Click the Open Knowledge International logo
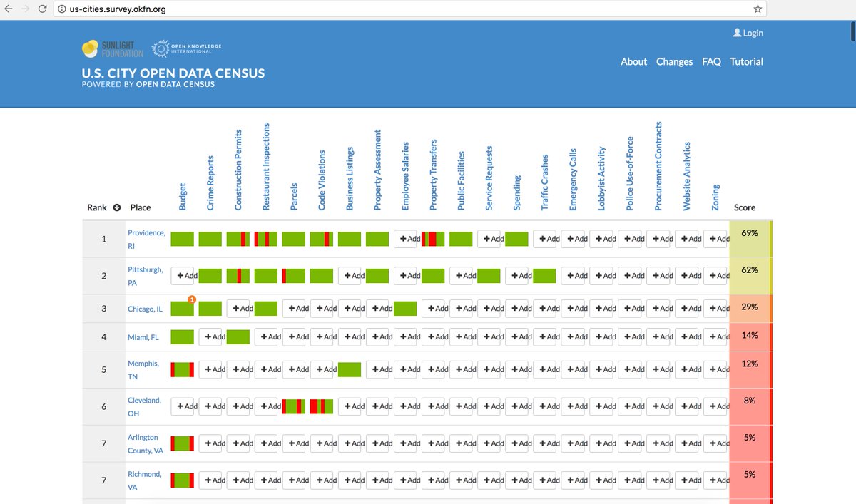The height and width of the screenshot is (504, 856). click(187, 48)
